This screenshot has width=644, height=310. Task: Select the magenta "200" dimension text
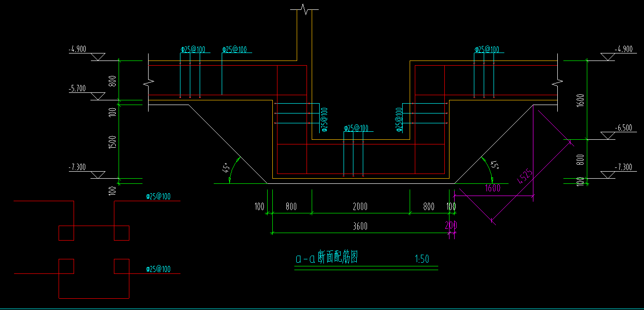(x=450, y=226)
